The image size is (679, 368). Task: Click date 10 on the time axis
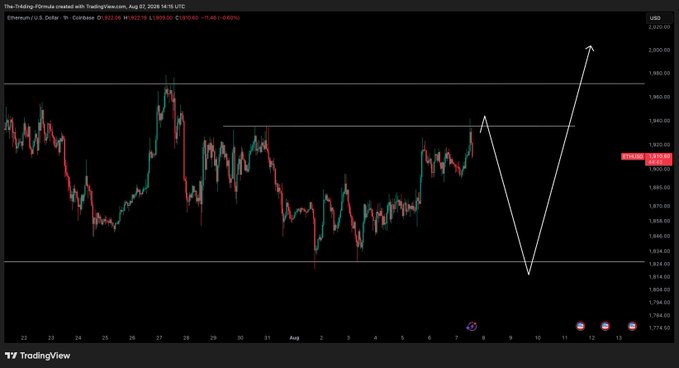537,338
